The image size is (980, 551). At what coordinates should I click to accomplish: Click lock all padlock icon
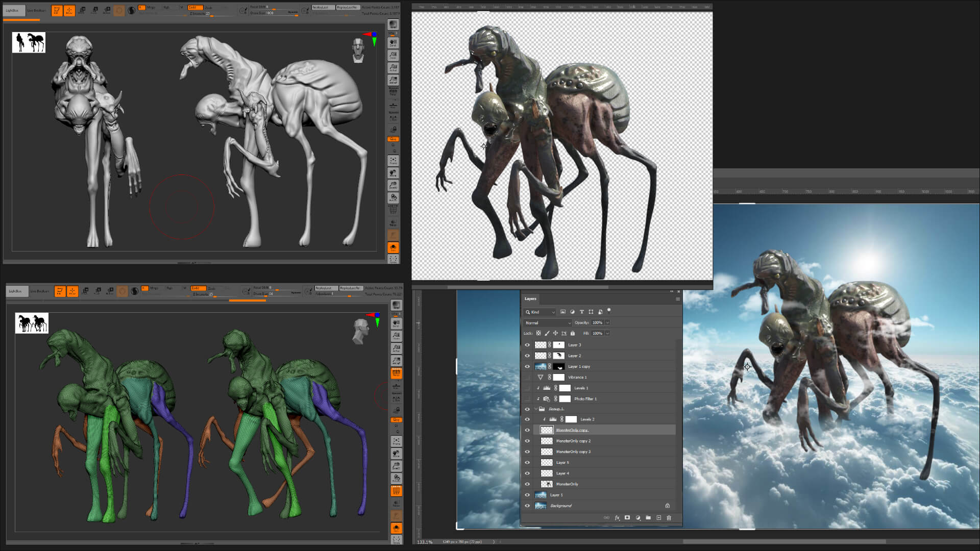[573, 334]
